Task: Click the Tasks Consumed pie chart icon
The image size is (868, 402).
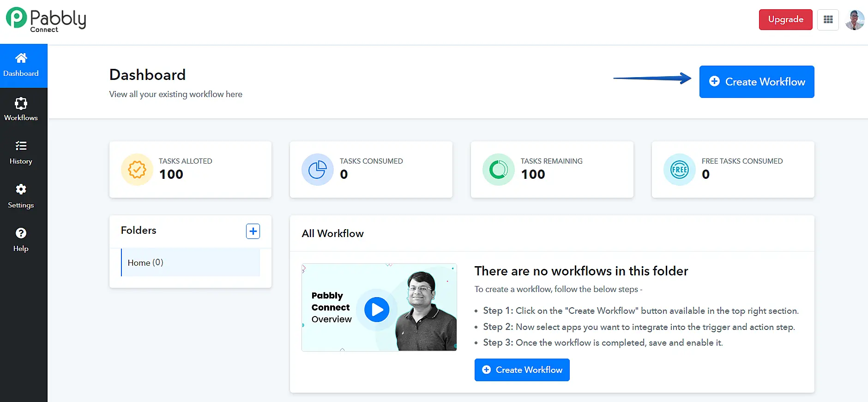Action: pyautogui.click(x=318, y=170)
